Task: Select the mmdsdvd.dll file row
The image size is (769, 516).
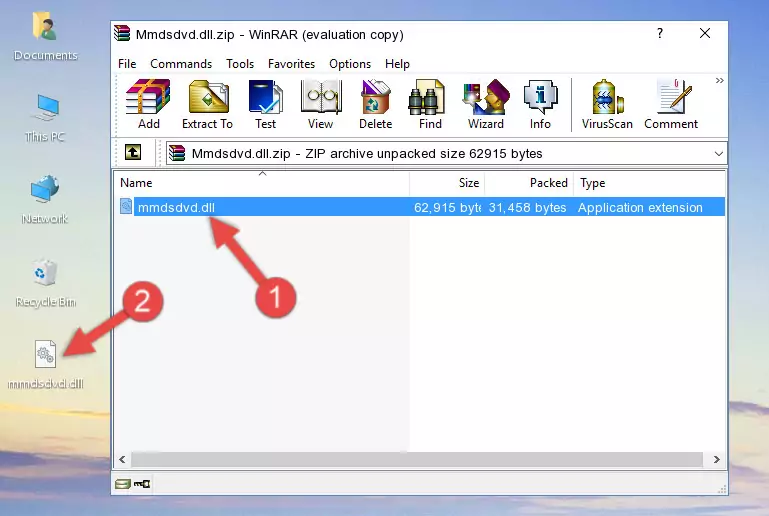Action: [x=421, y=206]
